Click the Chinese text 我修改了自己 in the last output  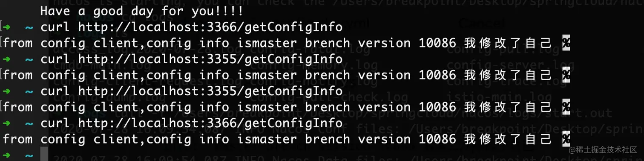point(508,139)
